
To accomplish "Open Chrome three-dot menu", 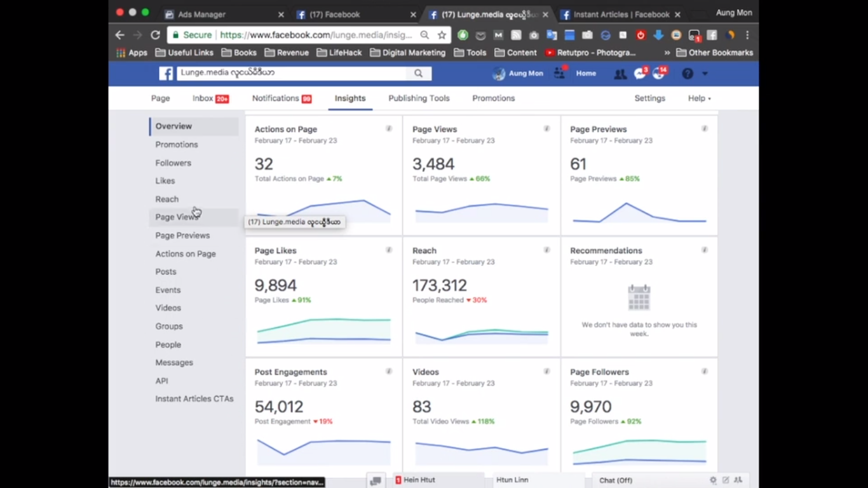I will [747, 35].
